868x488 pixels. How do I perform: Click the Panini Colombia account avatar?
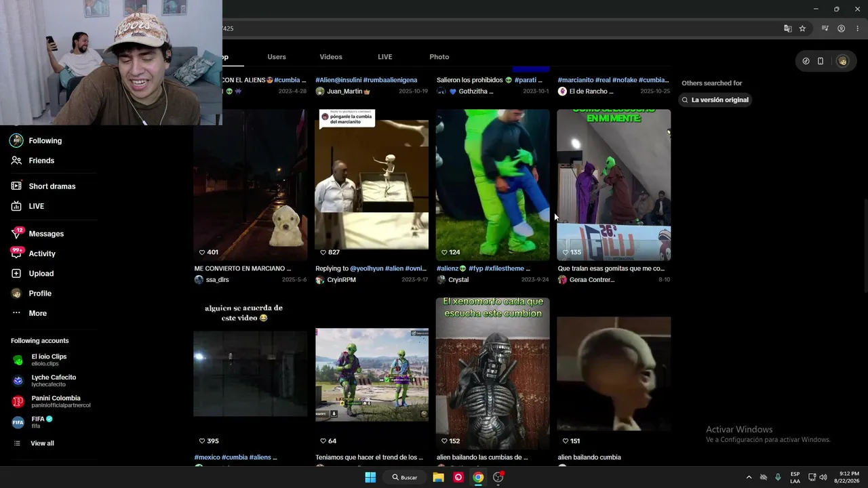[x=18, y=401]
